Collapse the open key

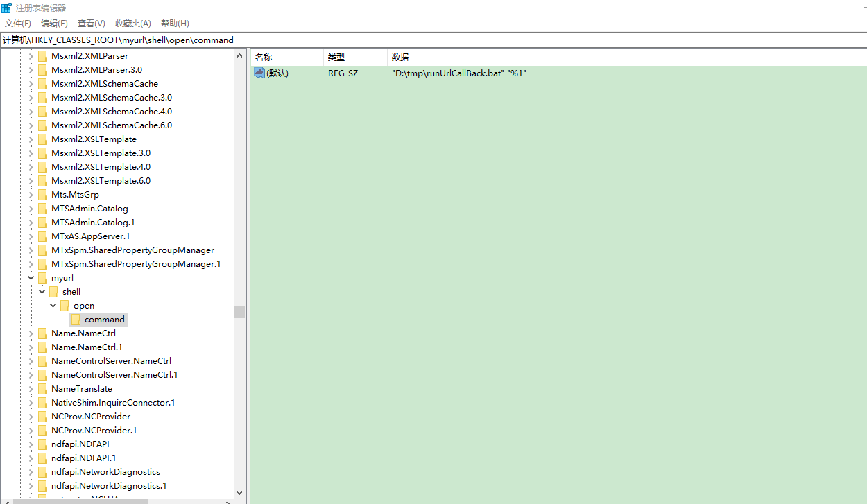[53, 305]
